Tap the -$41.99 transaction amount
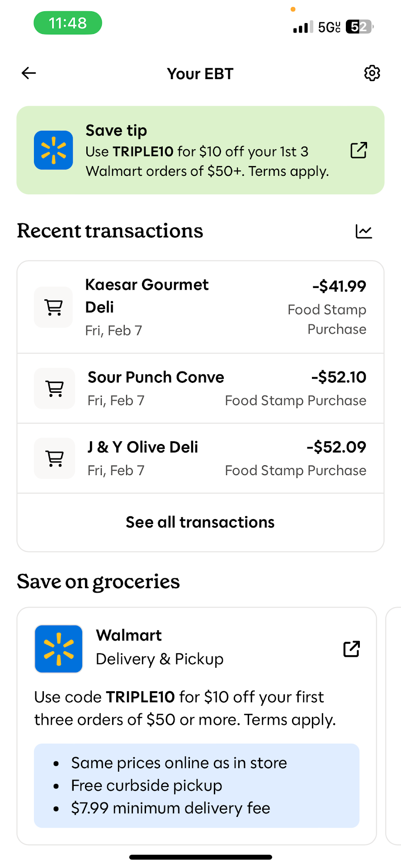The image size is (401, 868). [339, 286]
